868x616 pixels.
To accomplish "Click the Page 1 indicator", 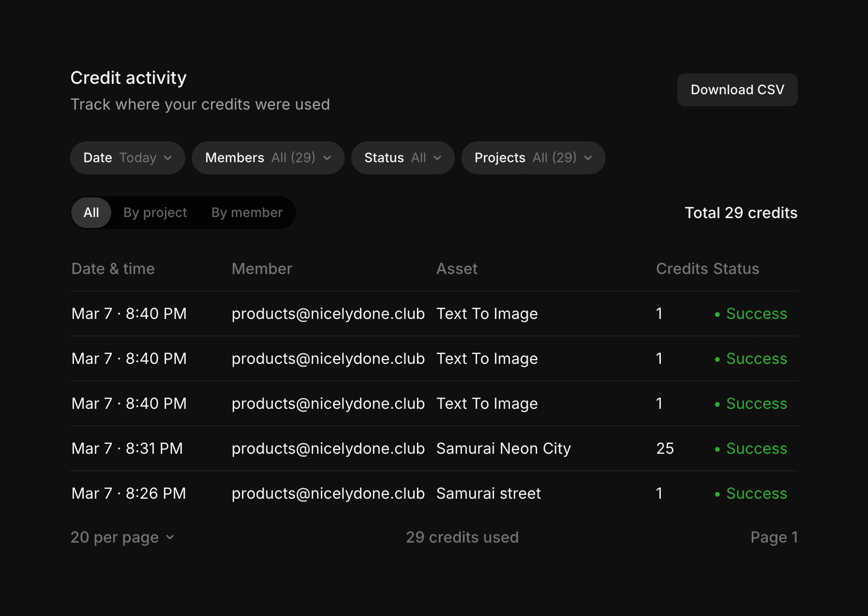I will tap(774, 537).
